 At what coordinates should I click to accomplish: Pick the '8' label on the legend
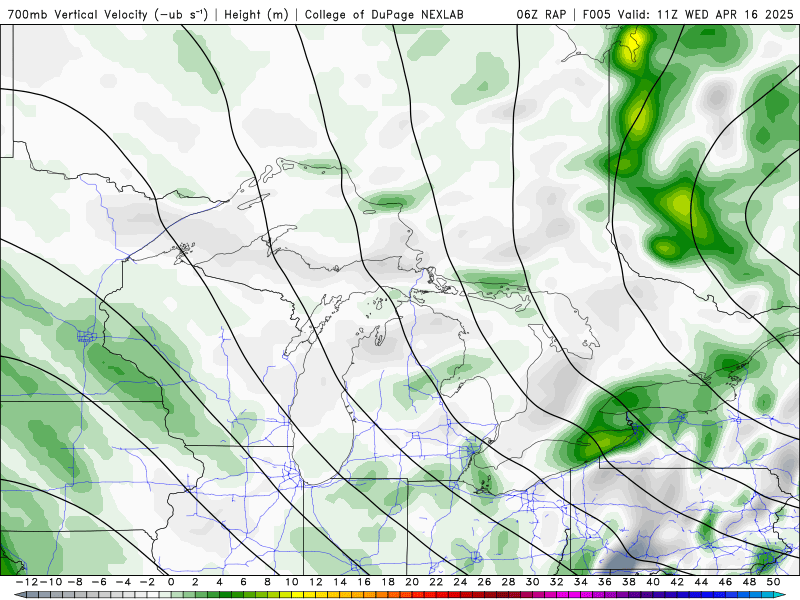[x=267, y=582]
